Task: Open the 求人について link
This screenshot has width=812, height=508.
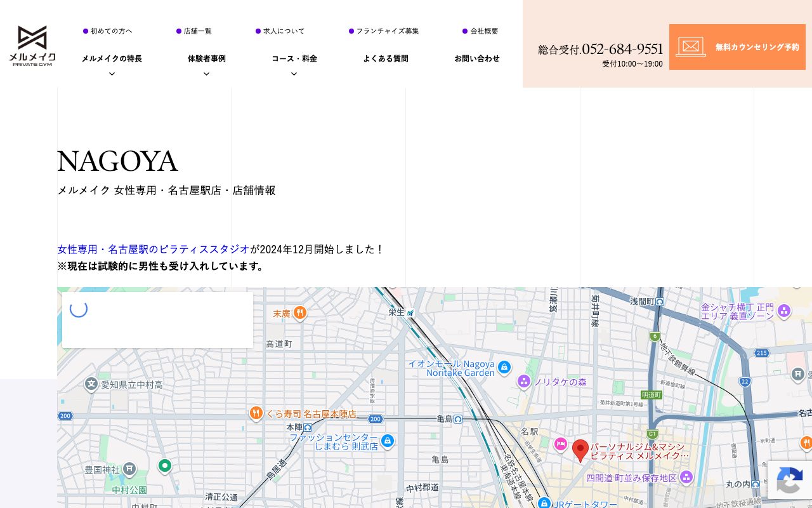Action: click(280, 31)
